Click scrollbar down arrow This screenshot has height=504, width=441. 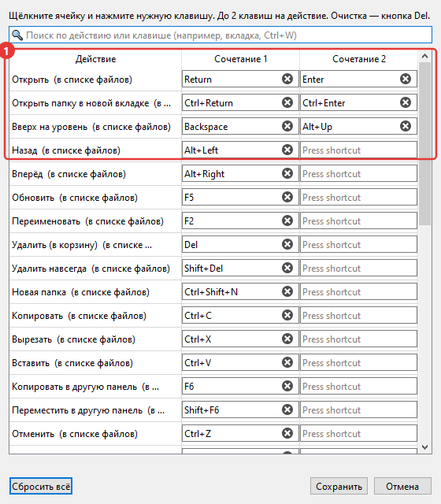pyautogui.click(x=425, y=447)
